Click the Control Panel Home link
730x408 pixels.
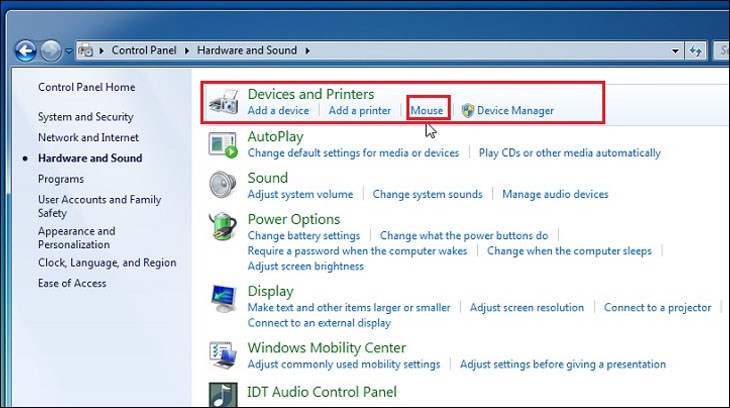click(x=86, y=87)
